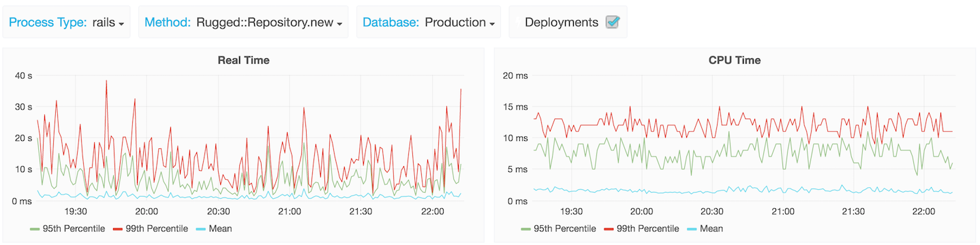This screenshot has height=245, width=980.
Task: Open the Database Production dropdown
Action: tap(459, 22)
